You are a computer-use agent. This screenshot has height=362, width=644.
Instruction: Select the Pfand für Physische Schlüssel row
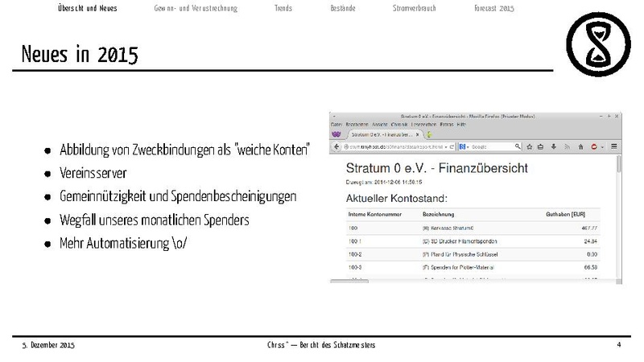click(473, 254)
